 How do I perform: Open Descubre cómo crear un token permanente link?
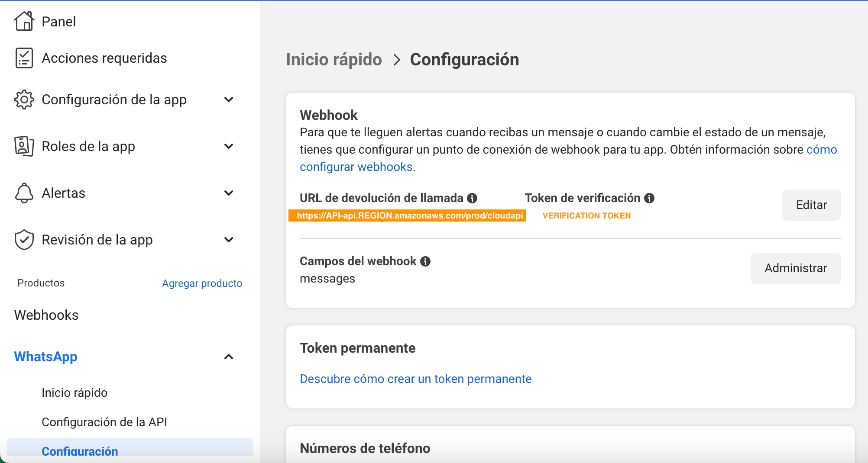click(415, 379)
